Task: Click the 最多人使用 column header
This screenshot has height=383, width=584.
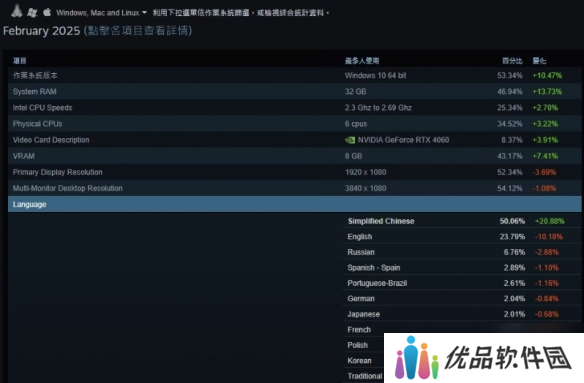Action: click(x=362, y=61)
